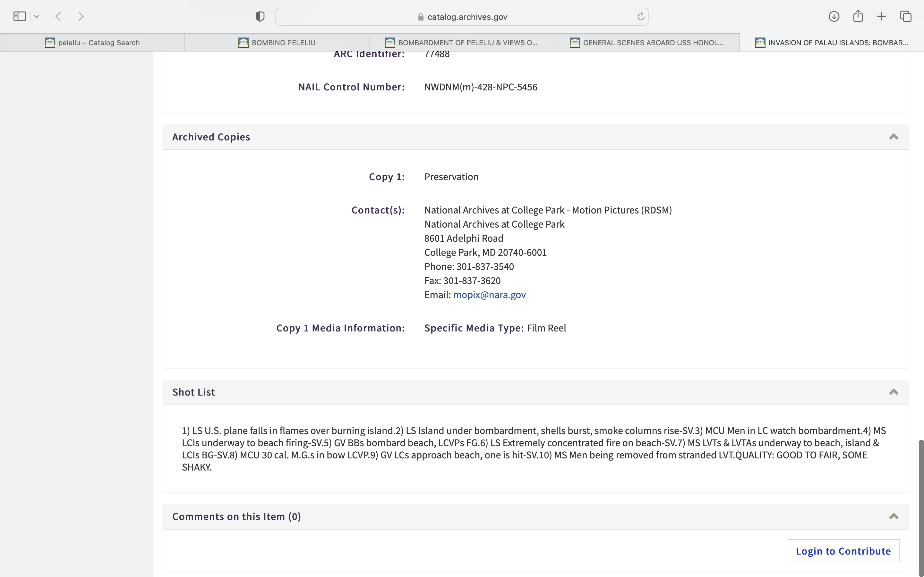Viewport: 924px width, 577px height.
Task: Open the Share menu
Action: (858, 16)
